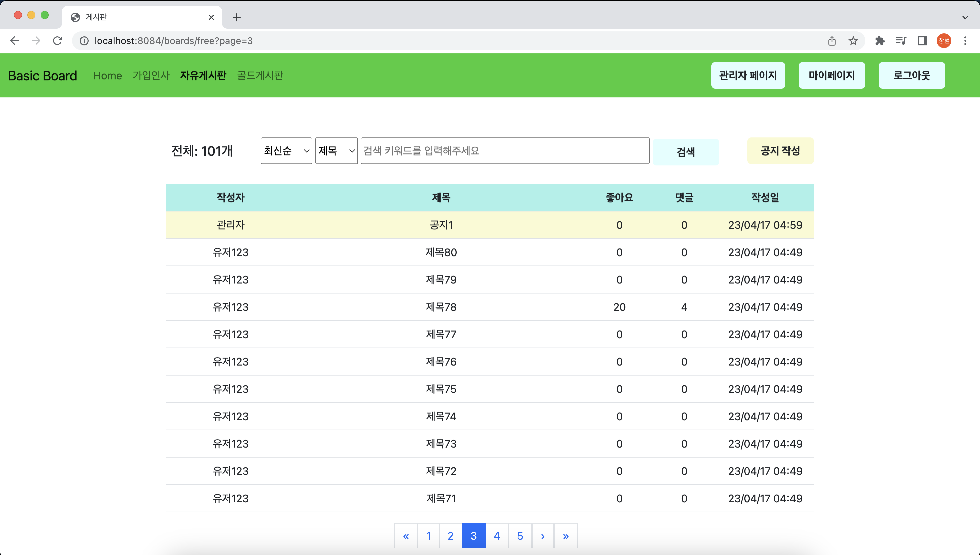Go to pagination page 4
This screenshot has height=555, width=980.
tap(497, 536)
